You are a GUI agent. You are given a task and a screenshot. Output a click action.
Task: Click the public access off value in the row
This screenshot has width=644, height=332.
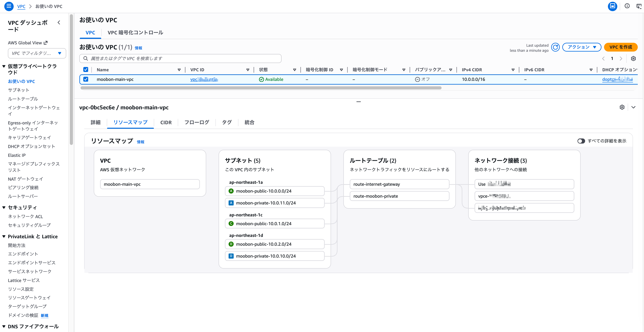click(x=422, y=79)
